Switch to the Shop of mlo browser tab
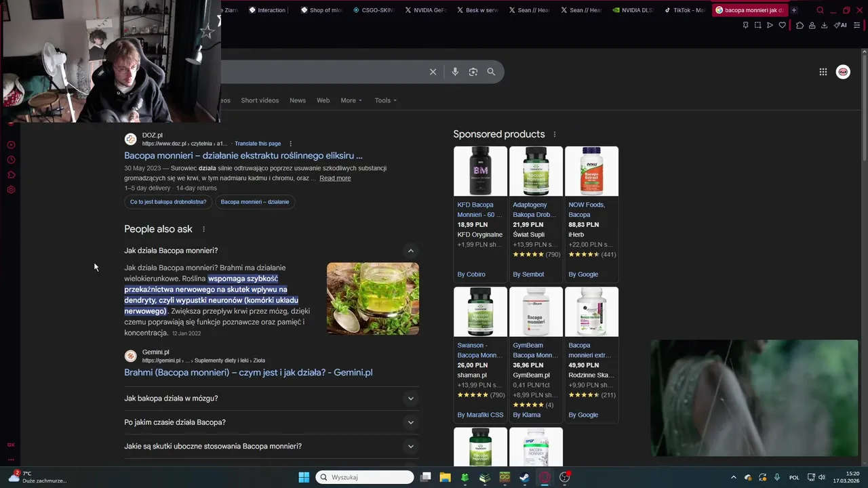This screenshot has width=868, height=488. coord(321,10)
